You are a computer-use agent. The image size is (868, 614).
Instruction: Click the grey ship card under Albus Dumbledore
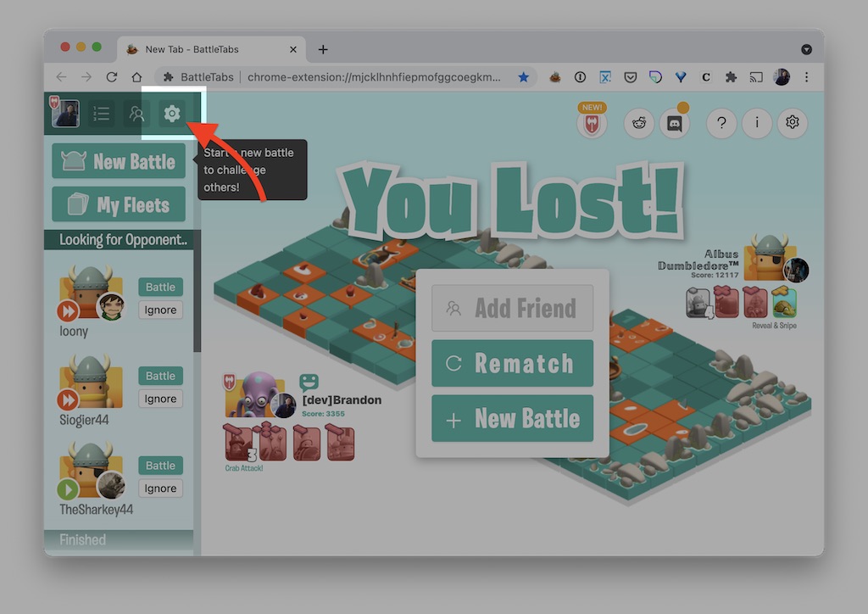coord(698,303)
